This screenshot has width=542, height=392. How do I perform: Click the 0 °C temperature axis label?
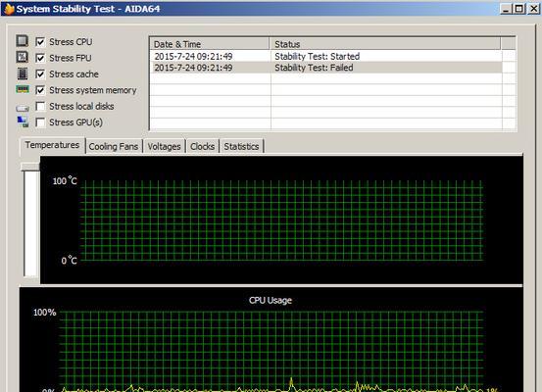coord(69,260)
